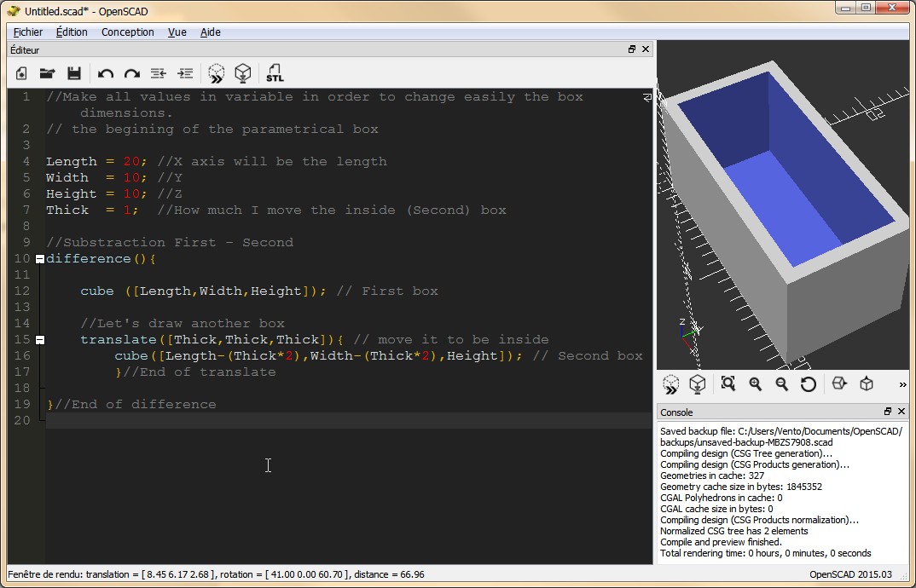Collapse the translate block on line 15
Viewport: 916px width, 588px height.
40,339
